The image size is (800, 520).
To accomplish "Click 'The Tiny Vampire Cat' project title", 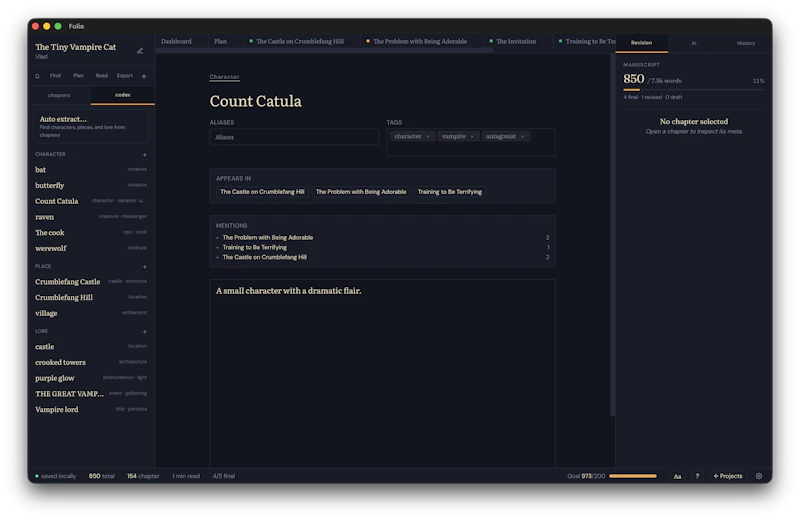I will tap(76, 47).
